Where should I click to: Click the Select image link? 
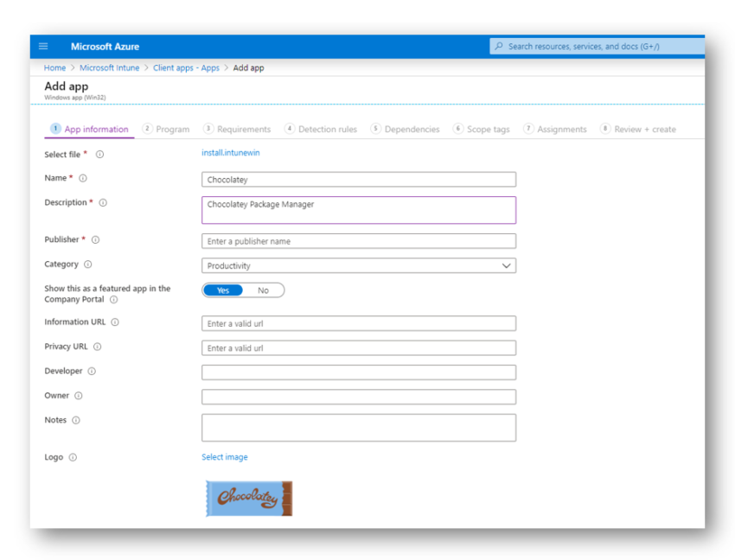click(x=225, y=457)
